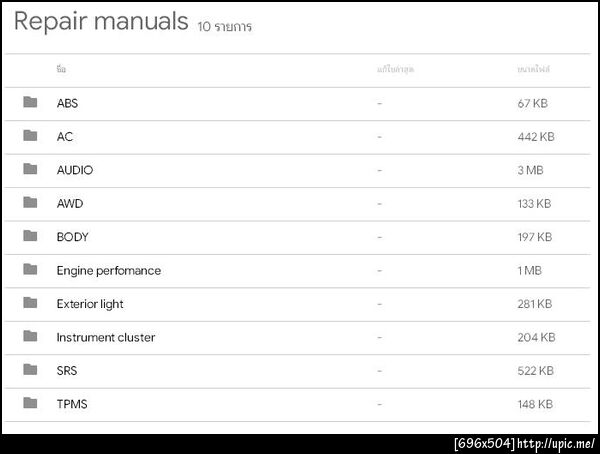Screen dimensions: 600x454
Task: Click the Engine perfomance folder icon
Action: pos(30,270)
